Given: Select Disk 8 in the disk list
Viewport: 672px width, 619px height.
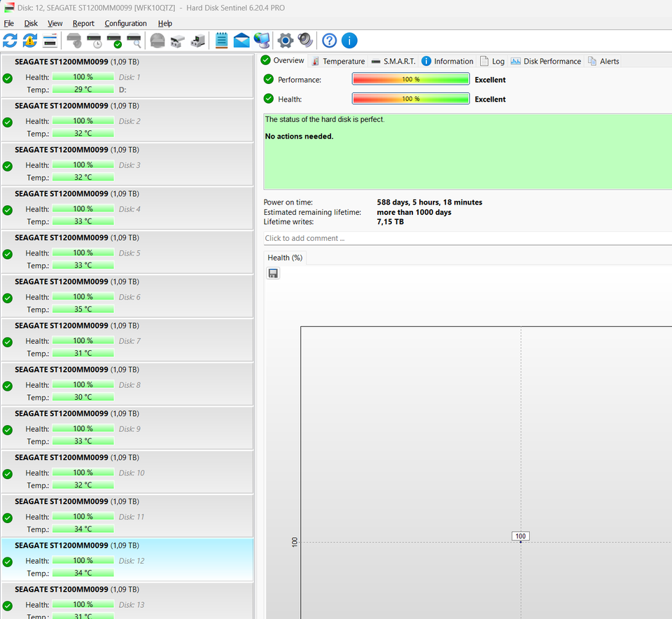Looking at the screenshot, I should click(x=127, y=384).
